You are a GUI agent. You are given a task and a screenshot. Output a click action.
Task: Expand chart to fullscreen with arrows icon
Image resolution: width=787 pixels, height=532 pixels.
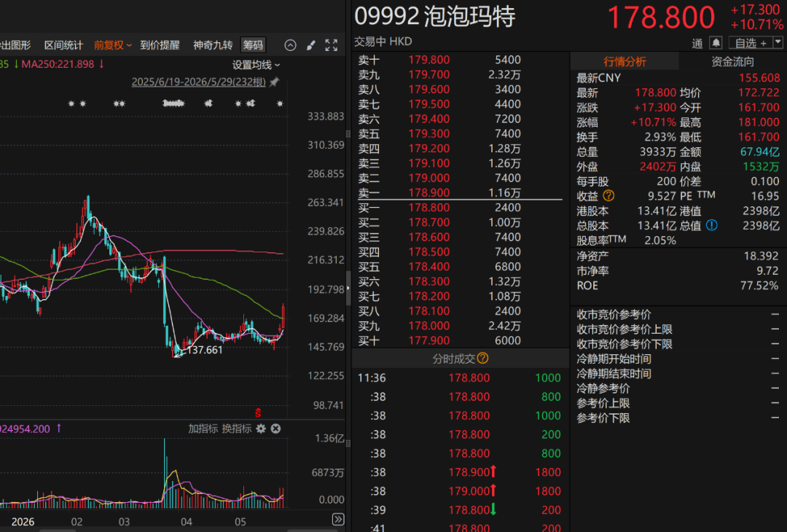click(332, 45)
